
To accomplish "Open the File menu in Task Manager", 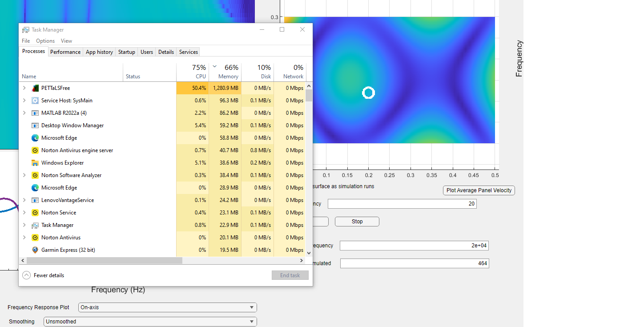I will pos(26,41).
